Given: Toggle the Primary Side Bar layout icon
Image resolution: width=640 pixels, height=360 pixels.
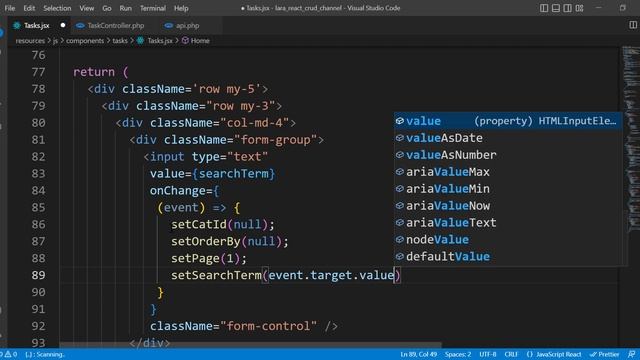Looking at the screenshot, I should pyautogui.click(x=544, y=8).
